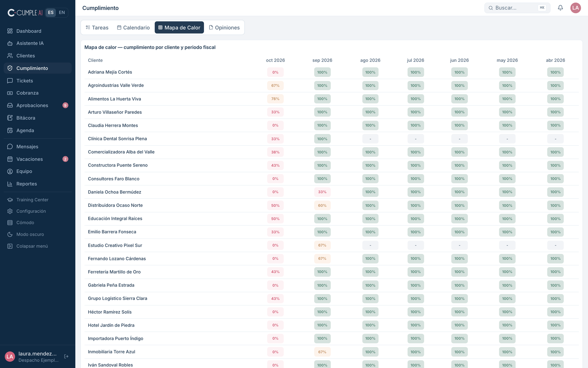Click the logout icon next to laura.mendez
Screen dimensions: 588x368
pos(67,356)
